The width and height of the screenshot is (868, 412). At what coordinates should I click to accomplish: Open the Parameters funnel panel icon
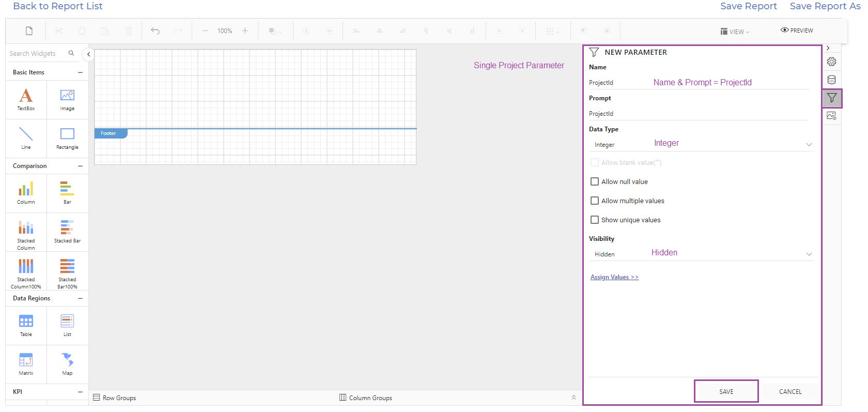(832, 98)
